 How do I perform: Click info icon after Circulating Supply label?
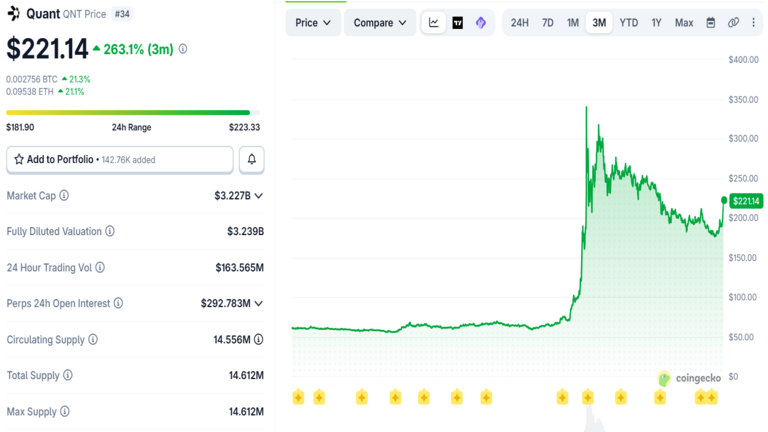pos(93,339)
